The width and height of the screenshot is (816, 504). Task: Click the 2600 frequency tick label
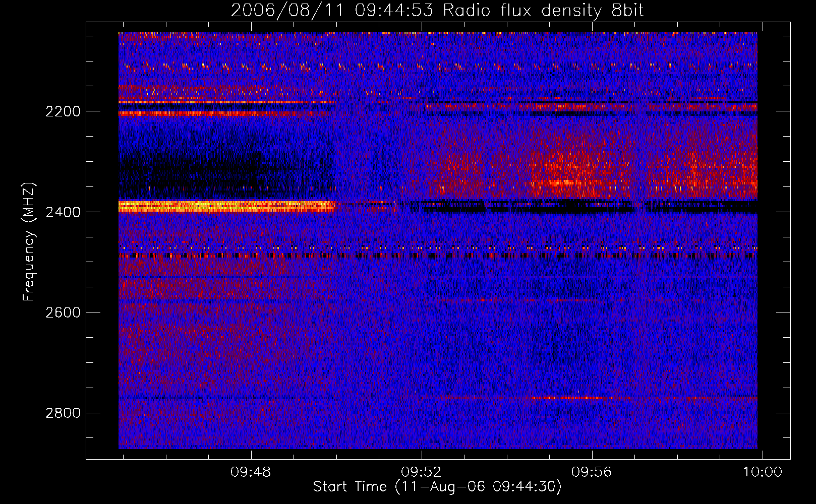tap(63, 312)
